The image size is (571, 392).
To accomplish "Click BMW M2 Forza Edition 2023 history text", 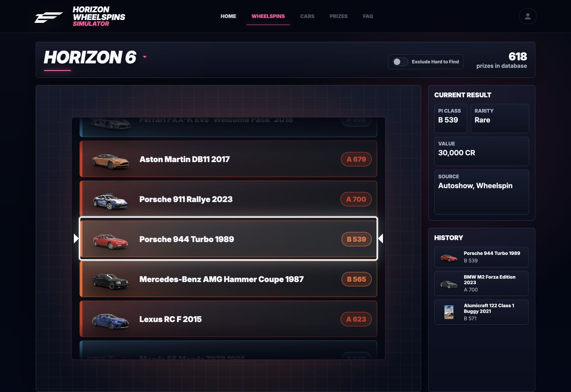I will [x=490, y=280].
